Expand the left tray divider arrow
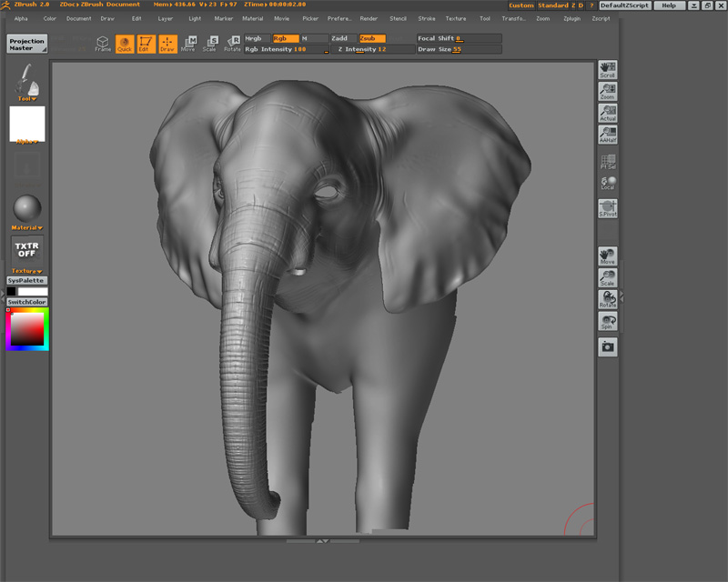 click(3, 294)
